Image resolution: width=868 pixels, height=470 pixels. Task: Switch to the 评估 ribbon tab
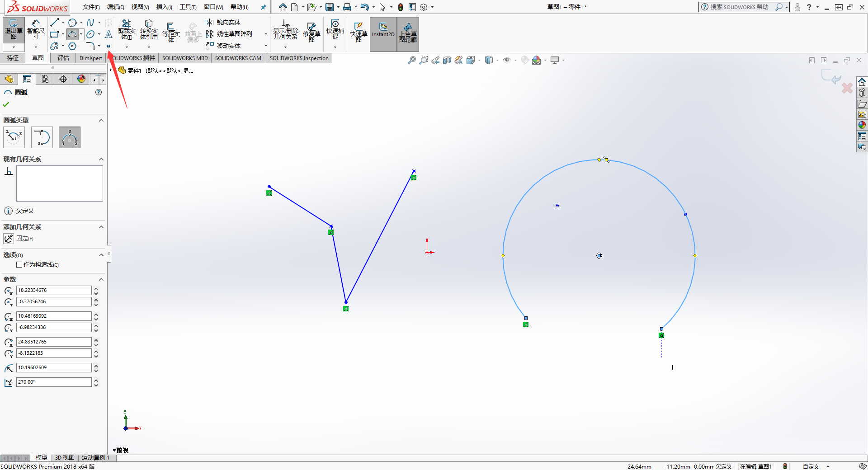coord(63,58)
